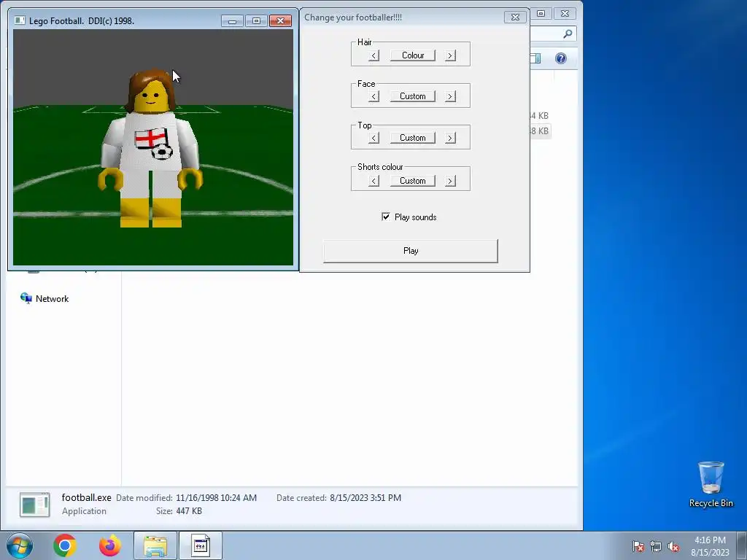Open clock showing 4:16 PM
This screenshot has height=560, width=747.
pyautogui.click(x=710, y=546)
